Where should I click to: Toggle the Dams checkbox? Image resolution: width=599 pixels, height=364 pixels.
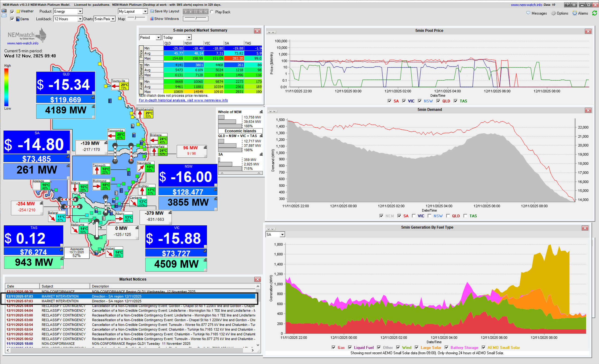click(x=12, y=19)
